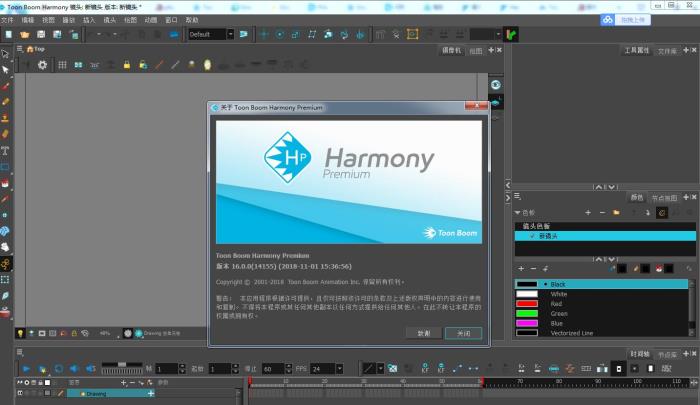Select the Skew tool in the top toolbar
Viewport: 700px width, 405px height.
(x=312, y=34)
